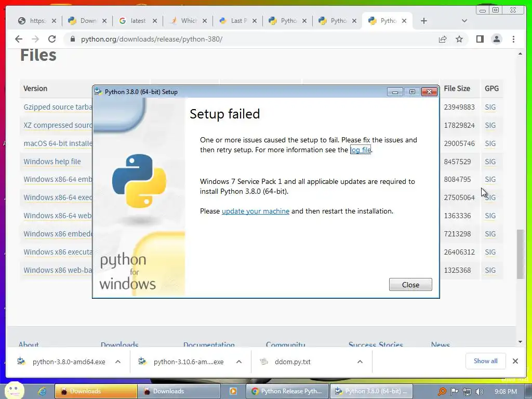Switch to Python 3.8.0 Setup taskbar button

(x=371, y=391)
